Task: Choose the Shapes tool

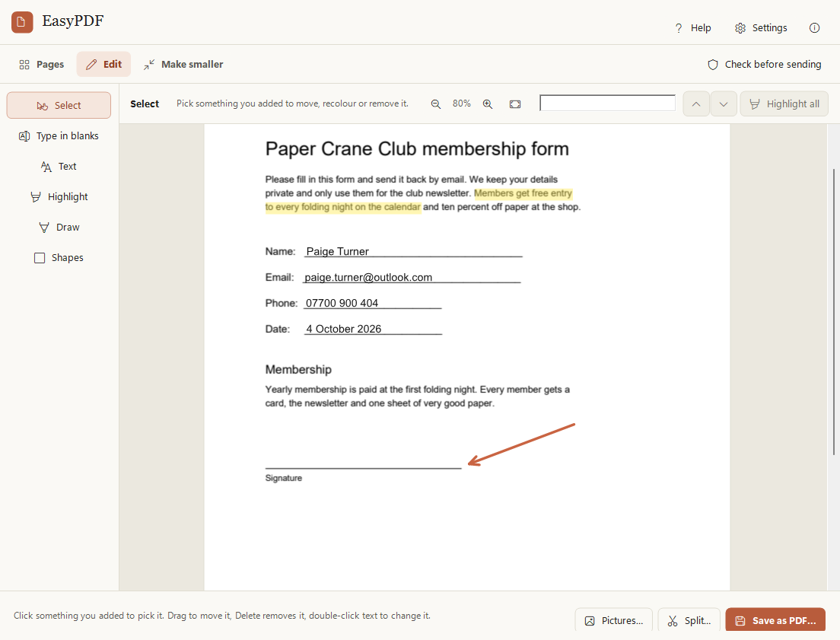Action: 59,258
